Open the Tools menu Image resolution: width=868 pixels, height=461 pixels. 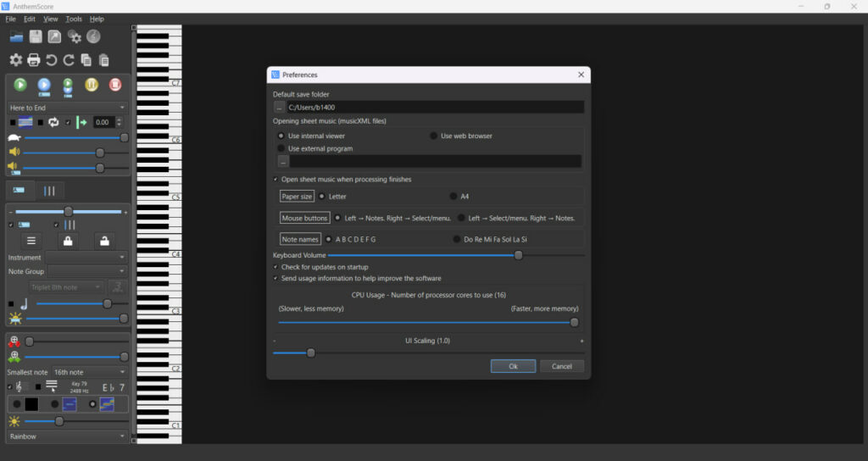tap(74, 19)
